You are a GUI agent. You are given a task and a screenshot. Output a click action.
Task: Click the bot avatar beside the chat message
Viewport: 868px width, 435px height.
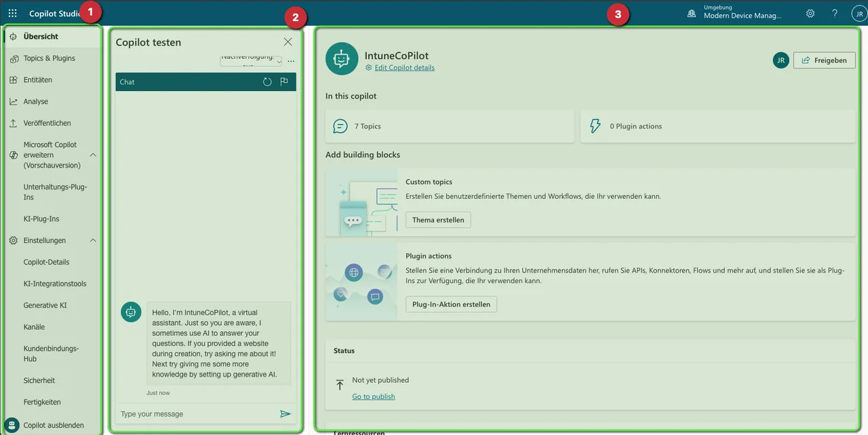(x=131, y=312)
